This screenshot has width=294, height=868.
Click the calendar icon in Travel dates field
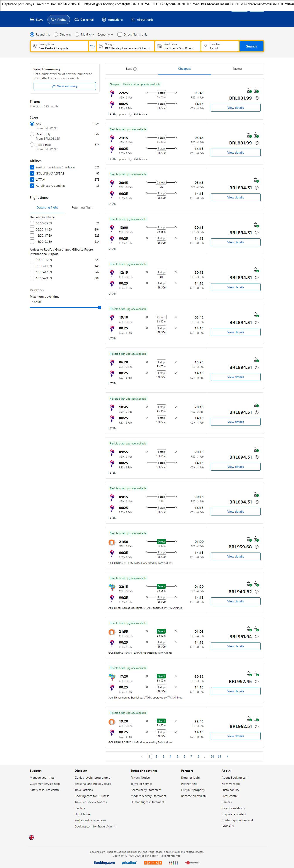pyautogui.click(x=159, y=46)
